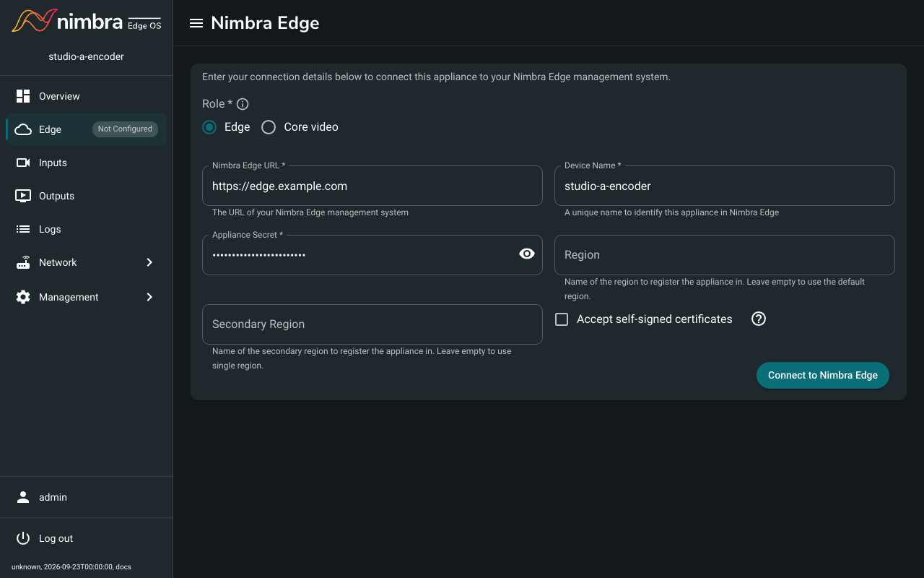
Task: Click the Outputs play-screen icon
Action: [23, 196]
